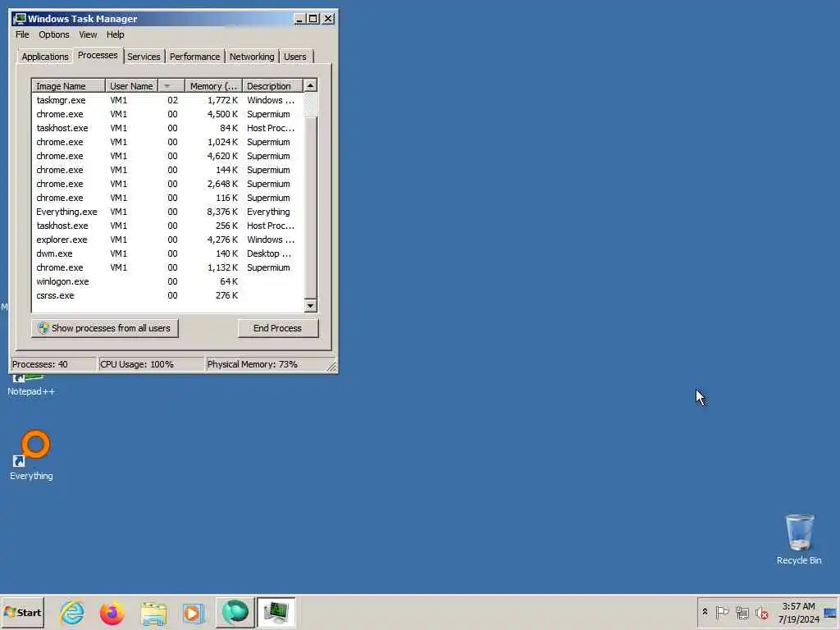
Task: Show hidden tray icons arrow
Action: click(705, 612)
